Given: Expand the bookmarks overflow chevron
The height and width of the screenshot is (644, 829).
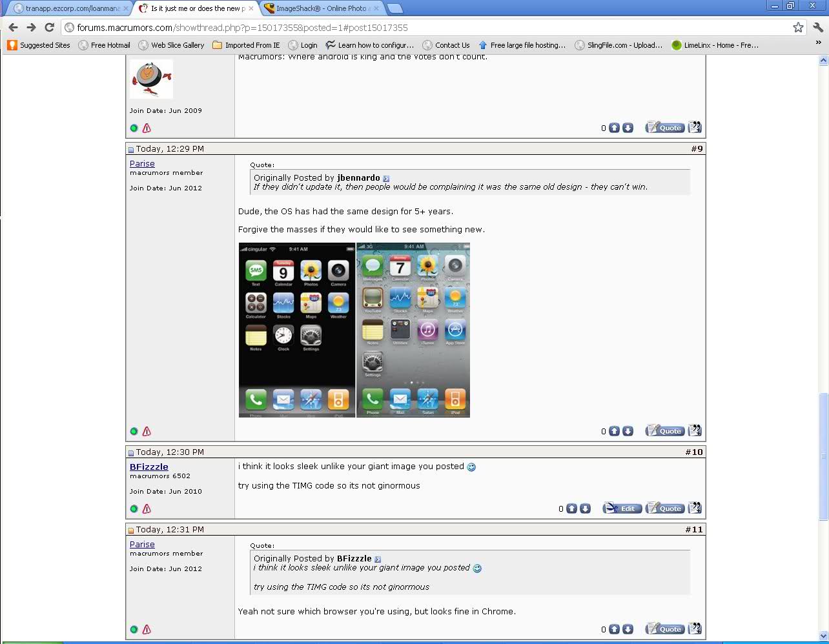Looking at the screenshot, I should tap(819, 43).
